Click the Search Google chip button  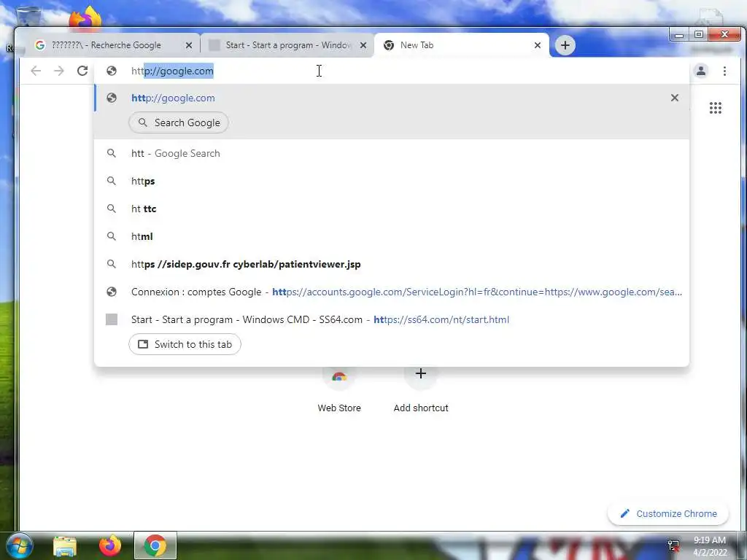pyautogui.click(x=179, y=122)
